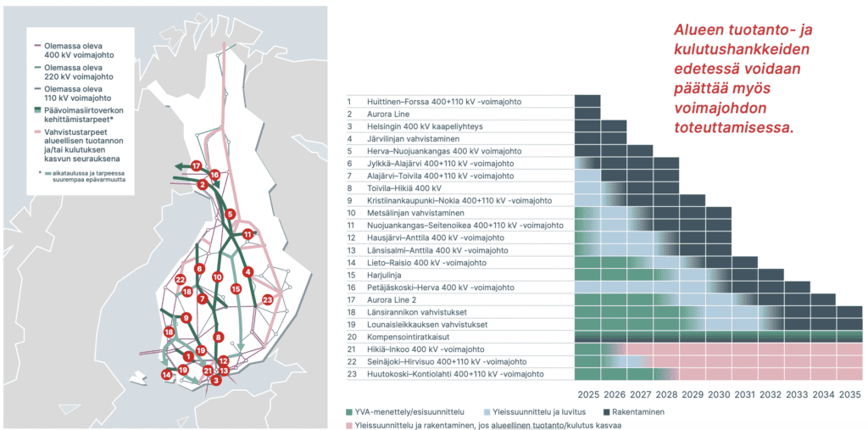Click map marker number 17

(x=196, y=165)
